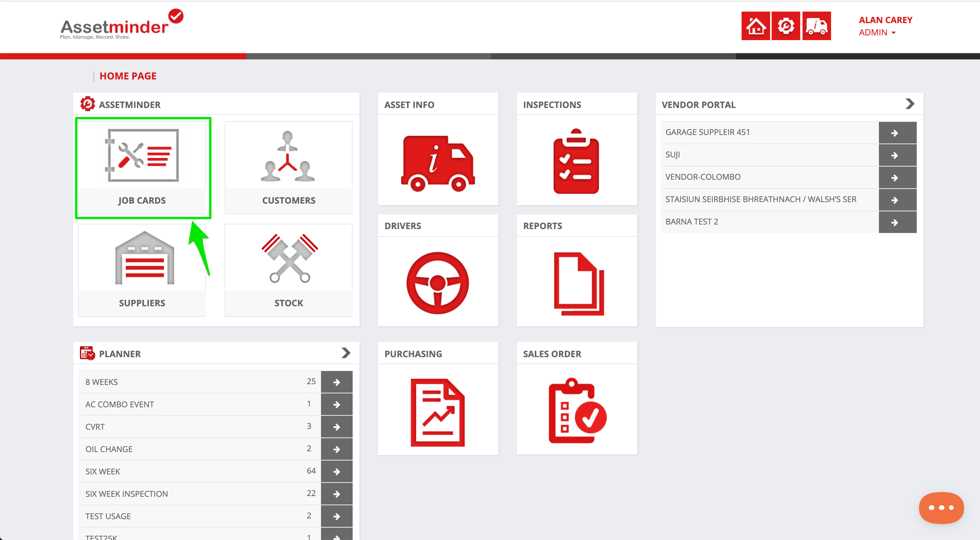Open Purchasing chart document icon
This screenshot has height=540, width=980.
point(438,412)
